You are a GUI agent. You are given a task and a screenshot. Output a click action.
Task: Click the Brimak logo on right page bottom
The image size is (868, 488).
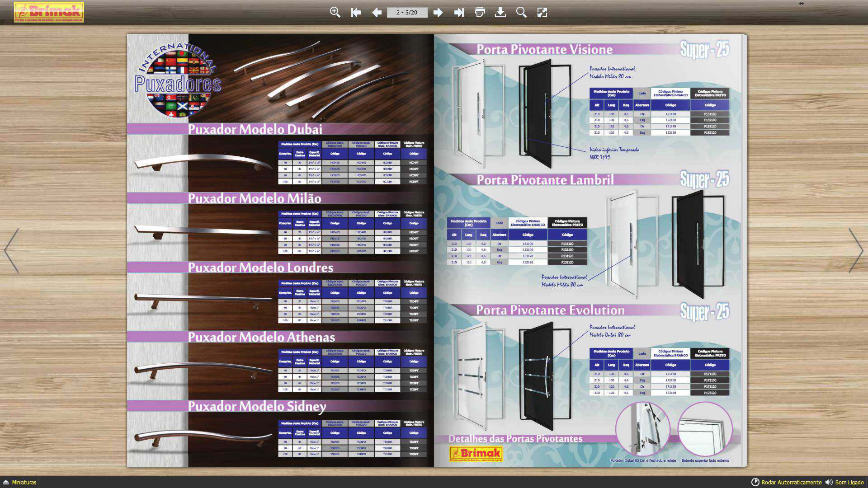click(x=476, y=454)
